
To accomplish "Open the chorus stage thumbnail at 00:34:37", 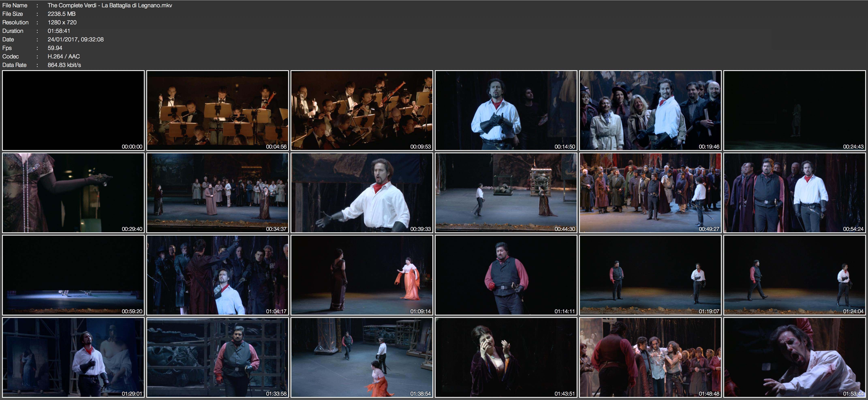I will [x=217, y=192].
